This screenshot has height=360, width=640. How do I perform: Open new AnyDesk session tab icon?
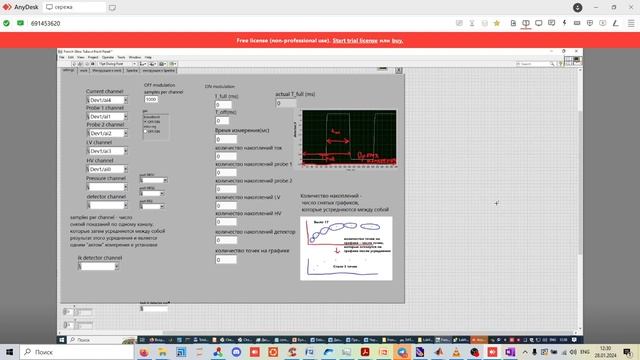click(112, 7)
